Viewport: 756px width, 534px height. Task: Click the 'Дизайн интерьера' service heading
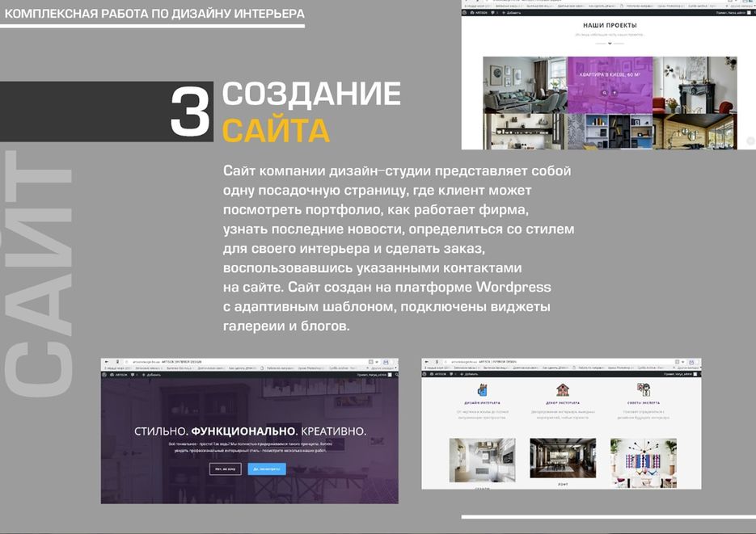[482, 402]
